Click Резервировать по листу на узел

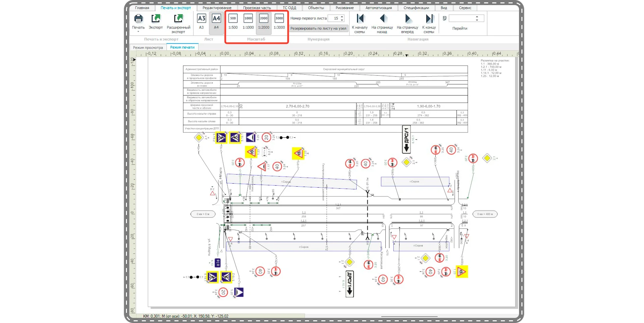[318, 28]
